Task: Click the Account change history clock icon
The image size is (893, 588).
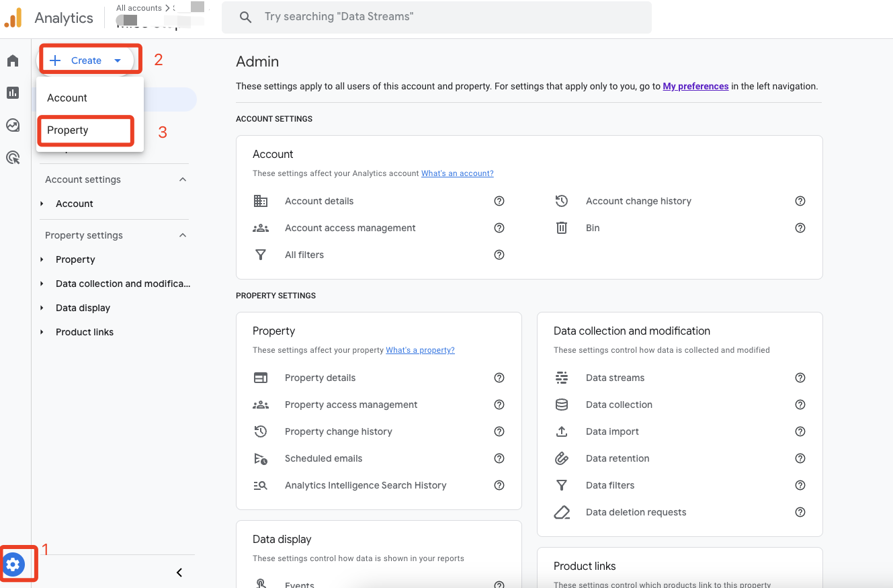Action: [x=562, y=201]
